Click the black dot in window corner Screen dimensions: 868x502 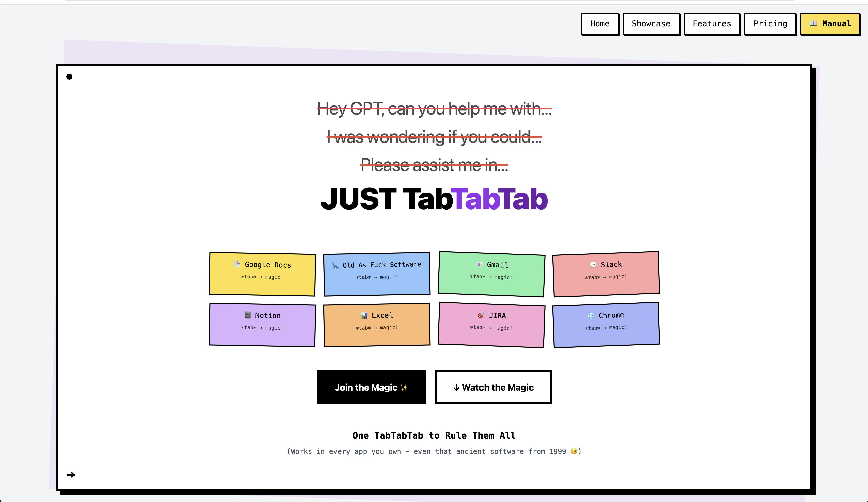[69, 76]
